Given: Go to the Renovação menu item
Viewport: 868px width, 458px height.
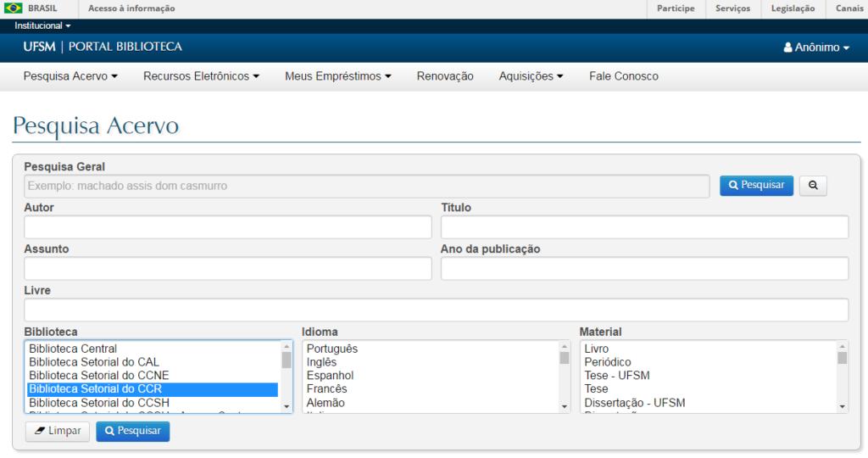Looking at the screenshot, I should pos(445,76).
